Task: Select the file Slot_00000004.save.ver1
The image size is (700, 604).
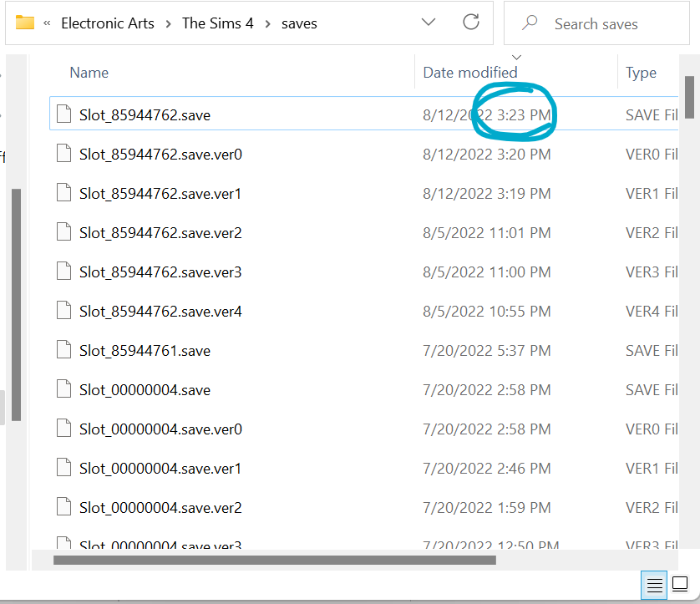Action: coord(160,469)
